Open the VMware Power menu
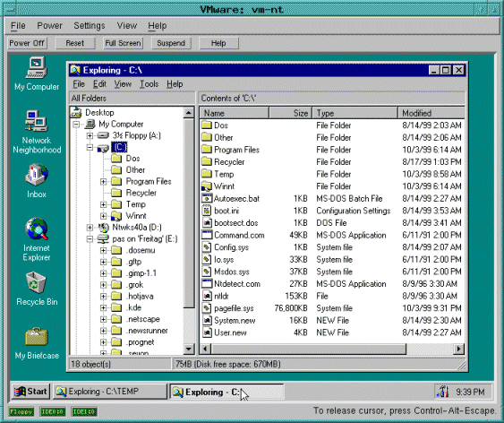This screenshot has height=423, width=504. point(49,25)
